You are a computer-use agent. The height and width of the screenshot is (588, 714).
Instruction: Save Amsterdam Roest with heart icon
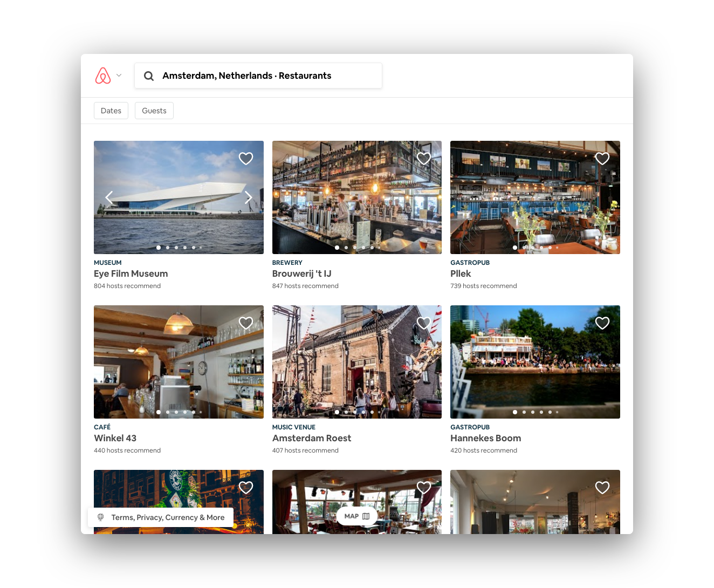pos(424,323)
